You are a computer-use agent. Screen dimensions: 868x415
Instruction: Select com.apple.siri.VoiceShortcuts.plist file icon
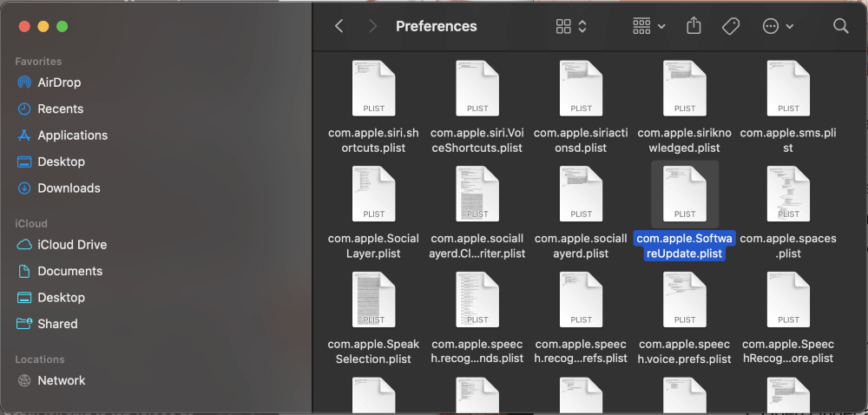(x=477, y=89)
